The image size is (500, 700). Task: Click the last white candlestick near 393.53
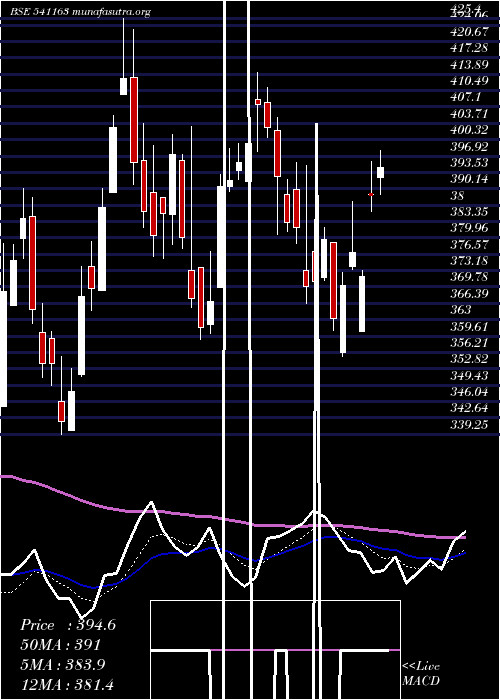coord(380,172)
